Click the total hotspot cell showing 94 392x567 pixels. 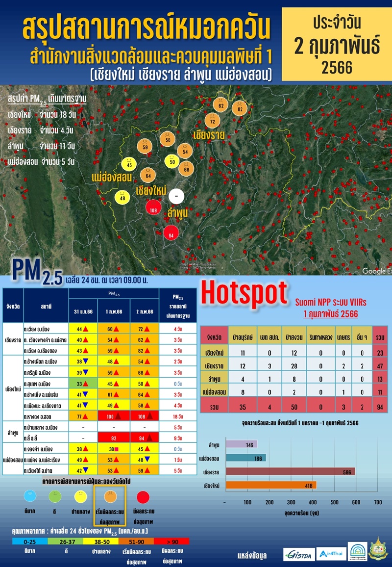coord(379,406)
